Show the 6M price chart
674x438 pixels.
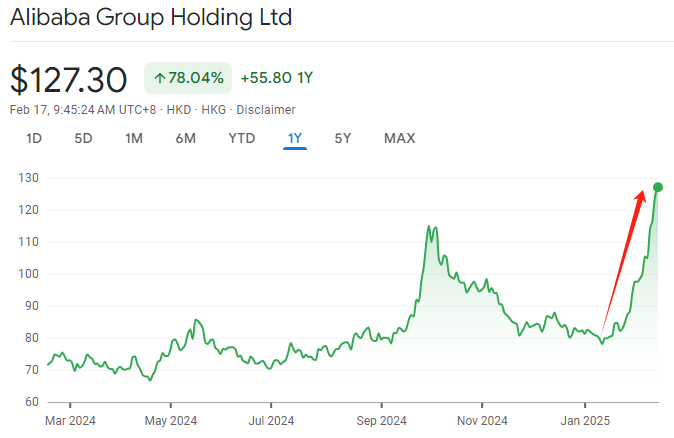[185, 138]
